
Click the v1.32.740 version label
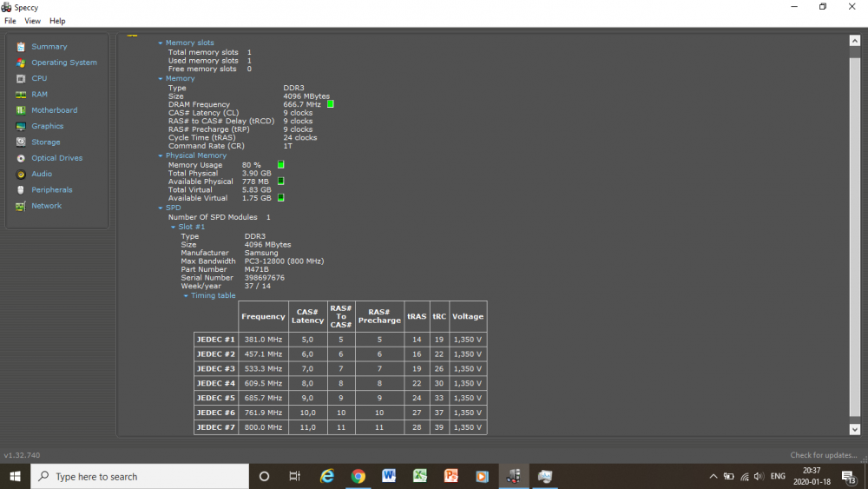point(23,455)
